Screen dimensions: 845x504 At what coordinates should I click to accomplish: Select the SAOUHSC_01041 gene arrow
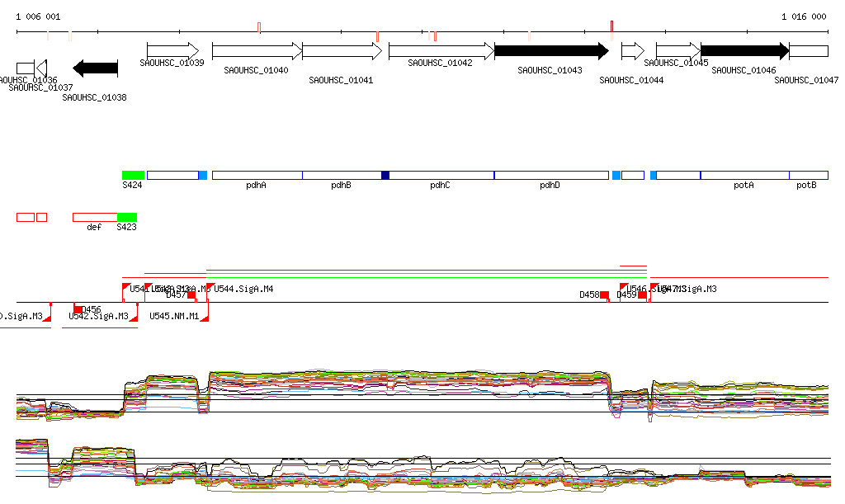point(342,51)
